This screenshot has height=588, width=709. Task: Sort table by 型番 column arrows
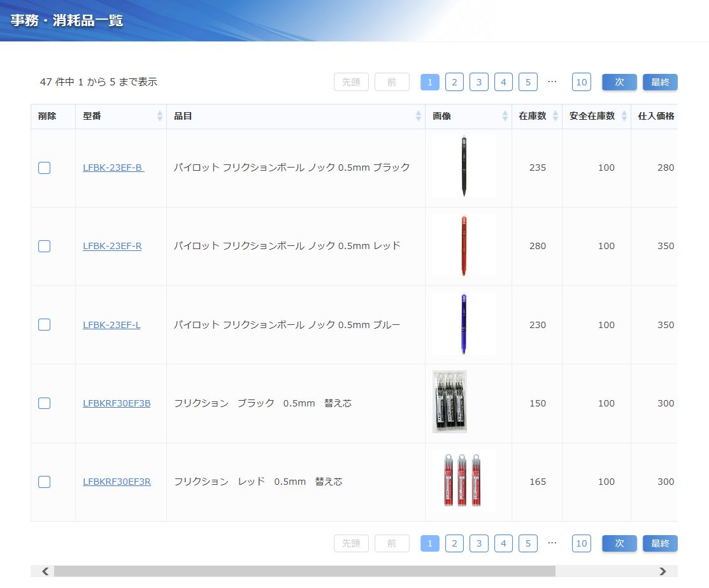tap(159, 116)
